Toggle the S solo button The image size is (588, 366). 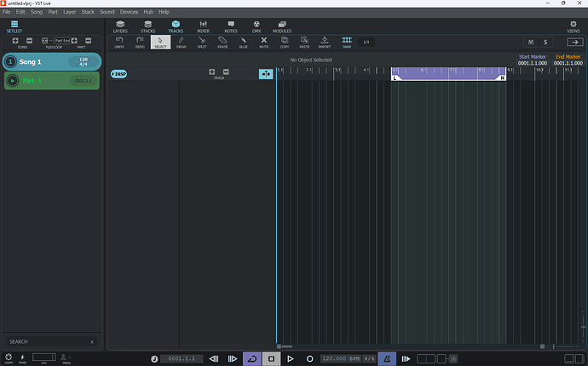pyautogui.click(x=545, y=43)
